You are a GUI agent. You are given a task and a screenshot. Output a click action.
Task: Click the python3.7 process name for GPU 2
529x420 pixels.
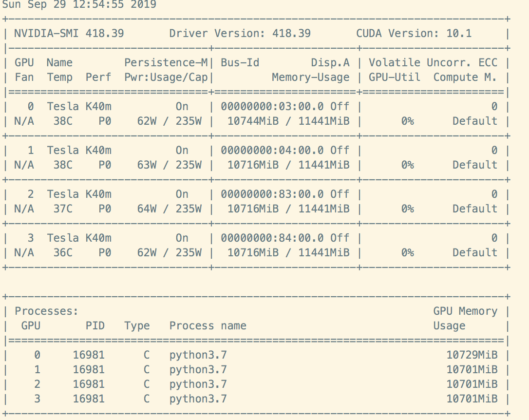click(x=198, y=384)
